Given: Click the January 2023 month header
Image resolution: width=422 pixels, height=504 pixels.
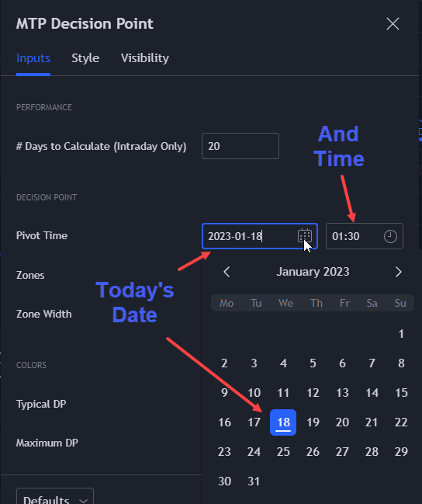Looking at the screenshot, I should pos(313,272).
